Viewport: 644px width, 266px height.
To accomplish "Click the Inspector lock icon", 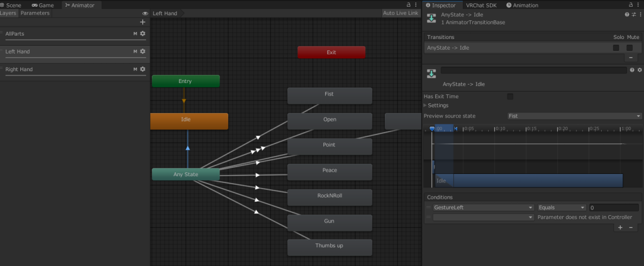I will (x=633, y=5).
